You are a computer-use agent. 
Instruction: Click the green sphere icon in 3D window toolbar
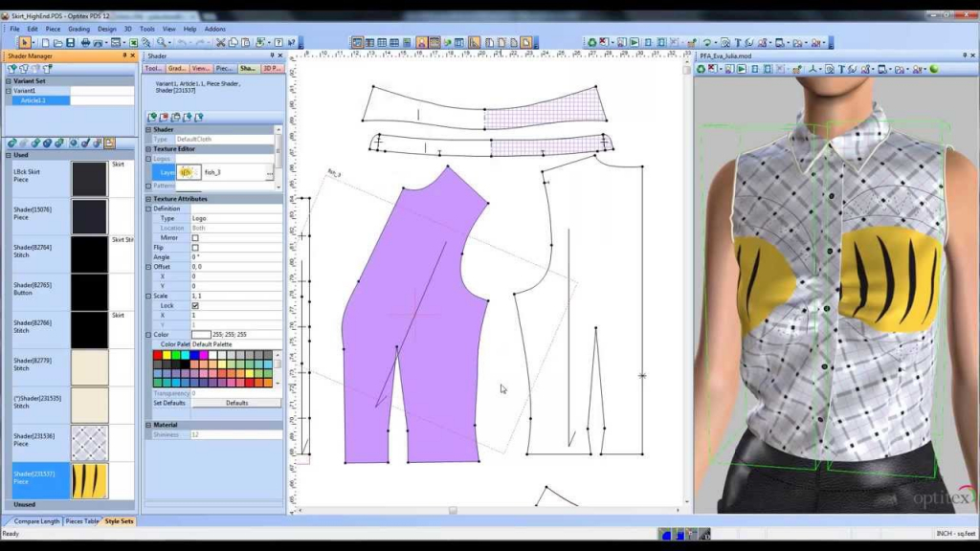coord(934,69)
